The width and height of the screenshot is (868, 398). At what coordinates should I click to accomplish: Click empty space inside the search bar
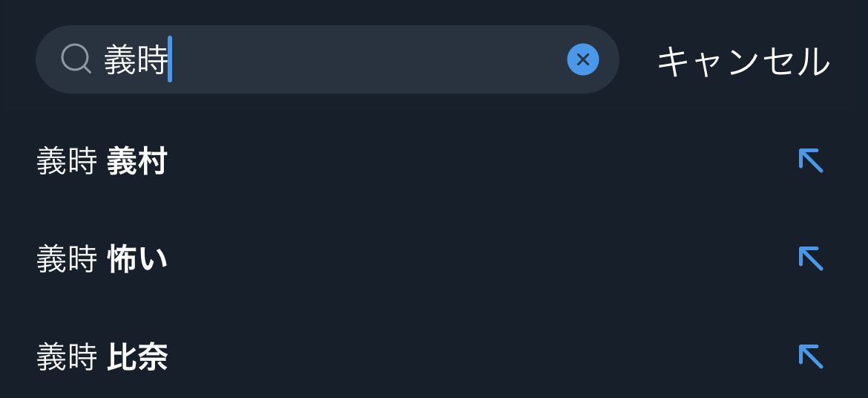pos(371,59)
